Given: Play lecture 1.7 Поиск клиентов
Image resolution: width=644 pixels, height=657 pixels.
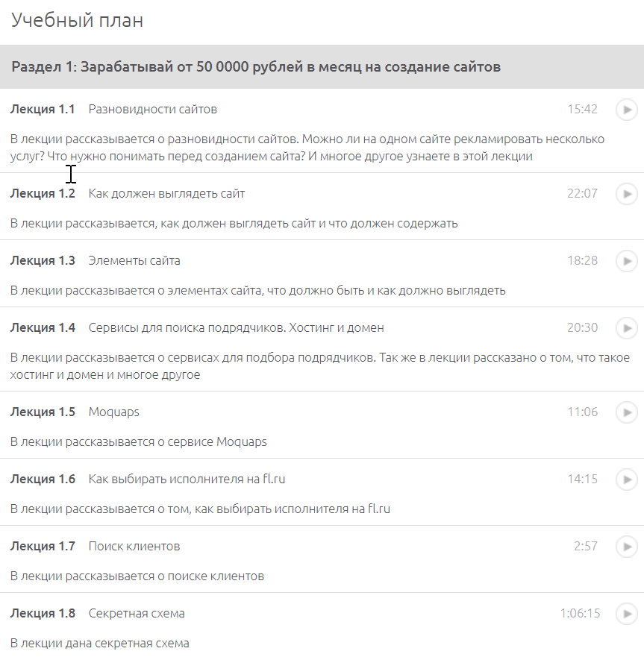Looking at the screenshot, I should (626, 547).
